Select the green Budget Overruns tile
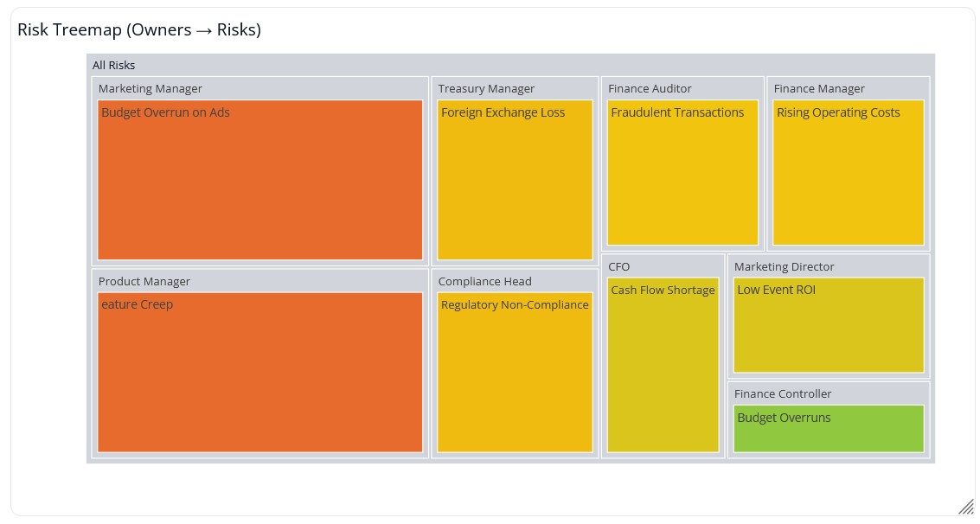 coord(828,427)
